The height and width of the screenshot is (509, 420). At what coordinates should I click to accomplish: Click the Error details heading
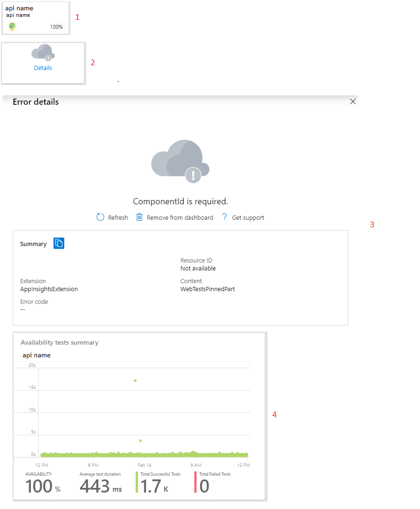36,102
